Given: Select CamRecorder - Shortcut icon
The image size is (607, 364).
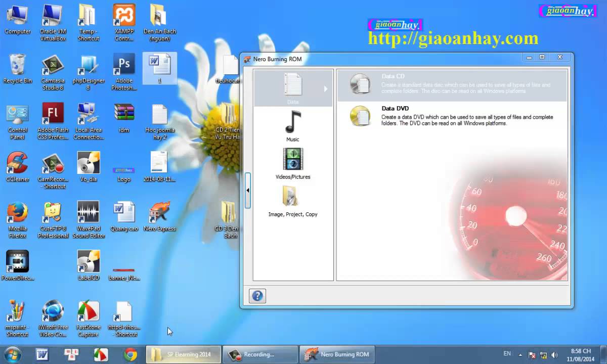Looking at the screenshot, I should coord(53,170).
